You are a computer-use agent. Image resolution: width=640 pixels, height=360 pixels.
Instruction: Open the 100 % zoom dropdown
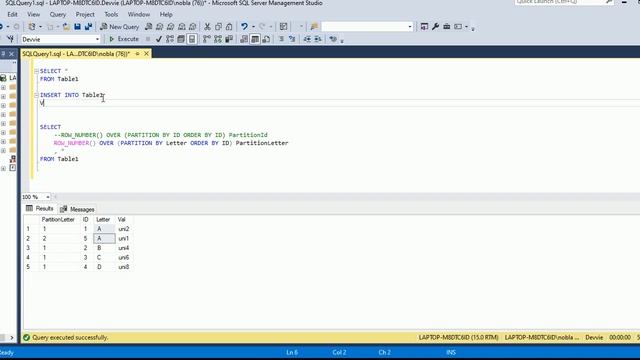click(x=48, y=197)
